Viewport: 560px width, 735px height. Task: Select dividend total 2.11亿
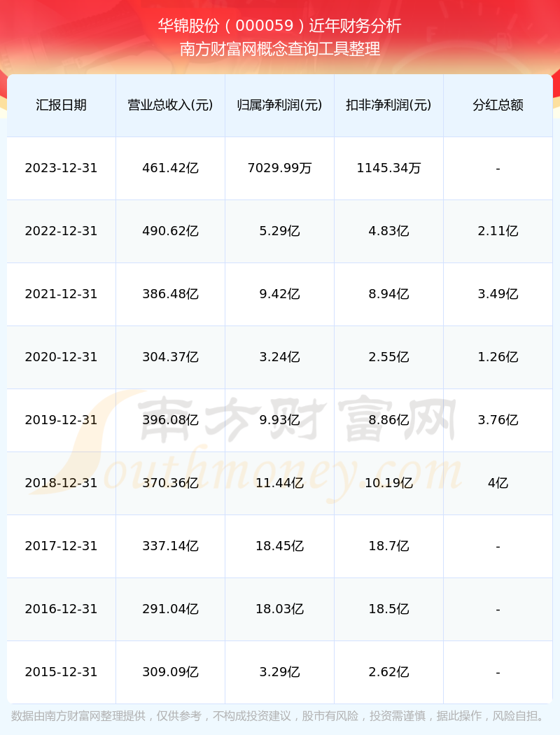coord(498,231)
